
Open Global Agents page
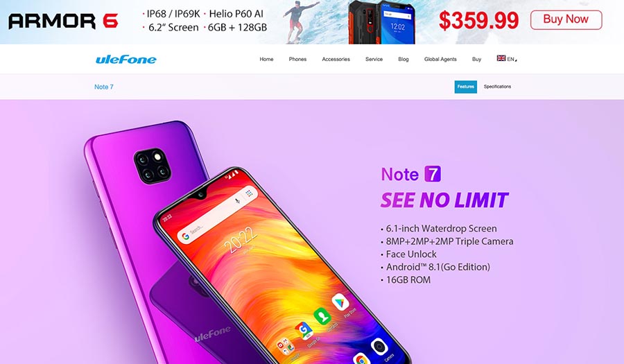(x=440, y=59)
